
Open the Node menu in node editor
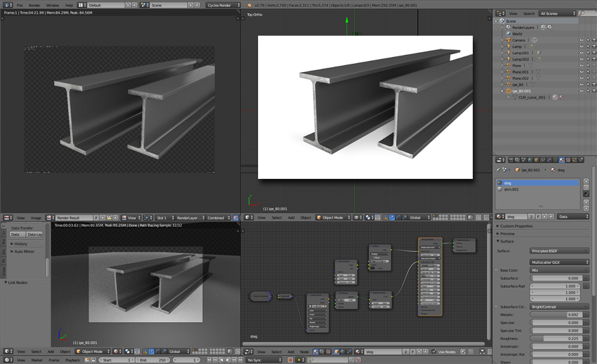tap(304, 352)
